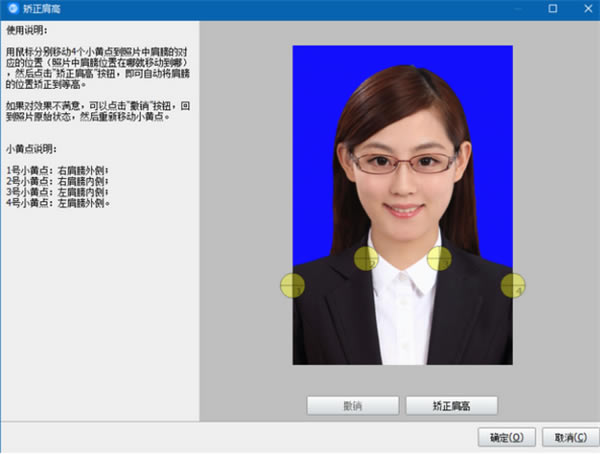
Task: Click the app icon in the title bar
Action: [x=13, y=8]
